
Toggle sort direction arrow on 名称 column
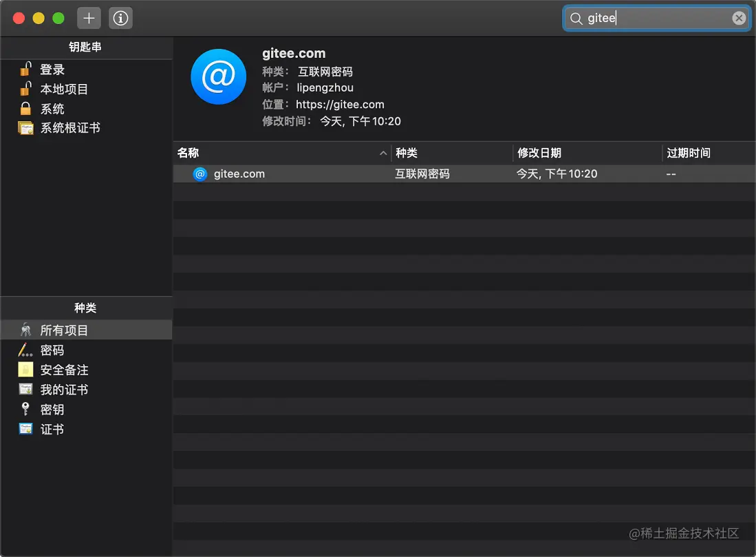383,153
